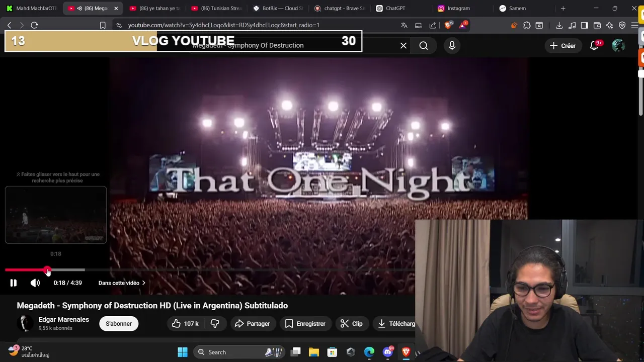Close the active Megadeth tab

click(x=116, y=8)
